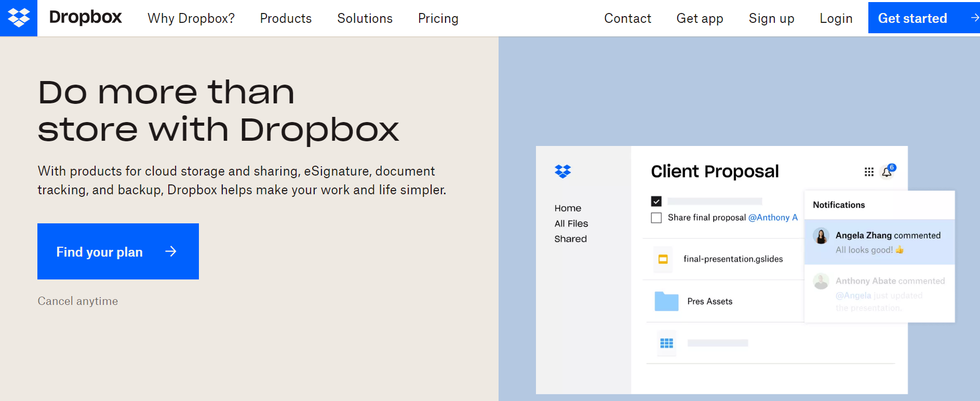
Task: Click the Get app link
Action: click(x=700, y=19)
